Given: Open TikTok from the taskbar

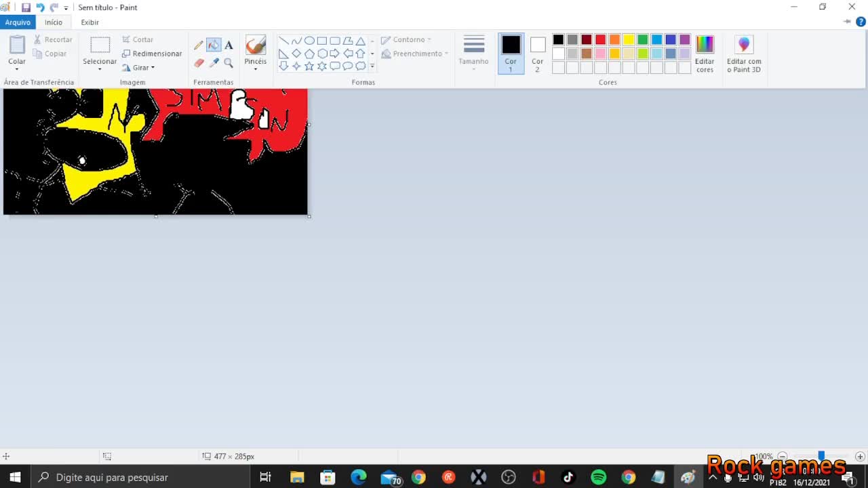Looking at the screenshot, I should pyautogui.click(x=568, y=477).
